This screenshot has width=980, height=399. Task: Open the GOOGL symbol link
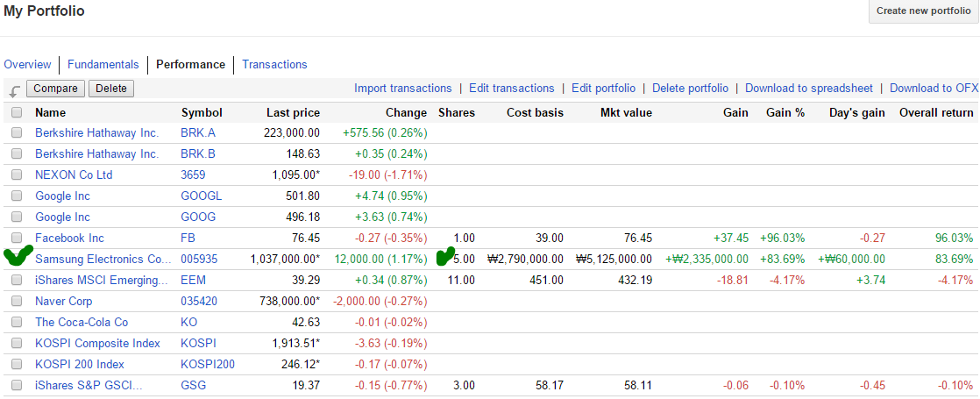pos(202,196)
